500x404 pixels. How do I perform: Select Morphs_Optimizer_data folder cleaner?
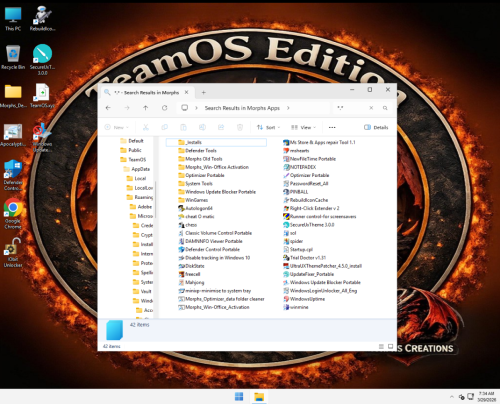point(221,299)
